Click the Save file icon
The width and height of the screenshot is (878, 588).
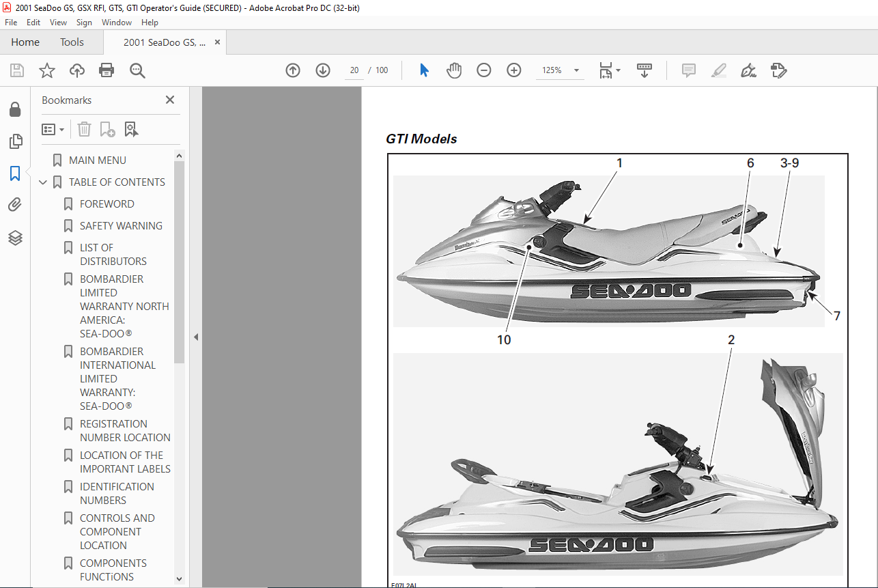coord(17,70)
